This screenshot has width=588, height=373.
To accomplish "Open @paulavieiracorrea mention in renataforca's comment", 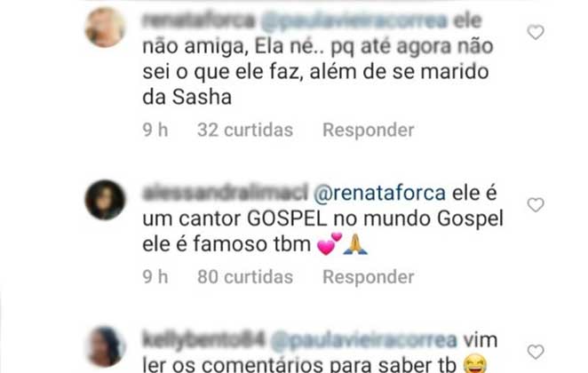I will [x=354, y=20].
